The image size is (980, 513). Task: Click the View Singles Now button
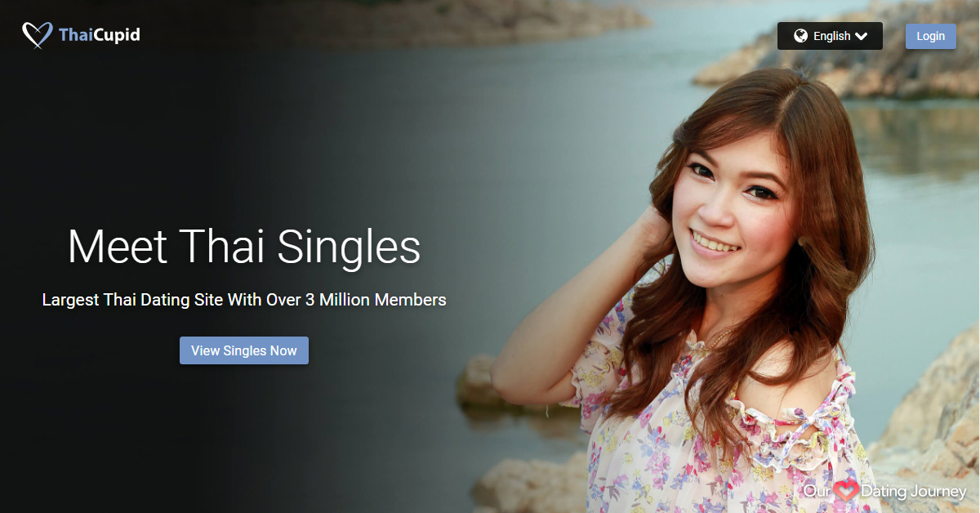click(x=244, y=350)
